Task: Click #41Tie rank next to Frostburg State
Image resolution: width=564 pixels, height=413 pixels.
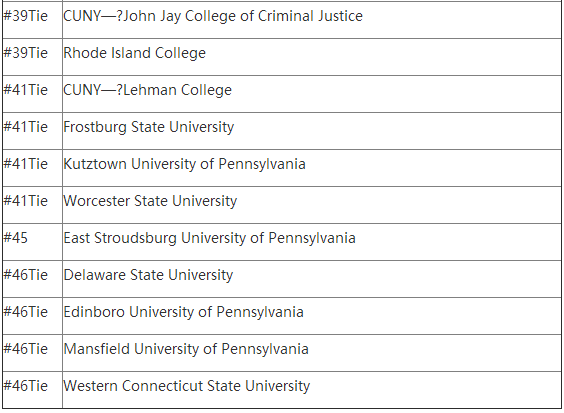Action: tap(26, 127)
